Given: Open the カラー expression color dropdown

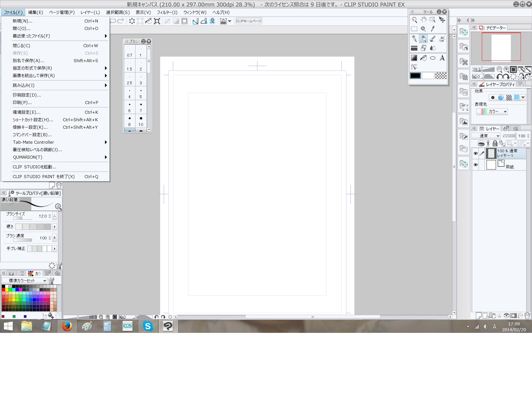Looking at the screenshot, I should (x=492, y=112).
